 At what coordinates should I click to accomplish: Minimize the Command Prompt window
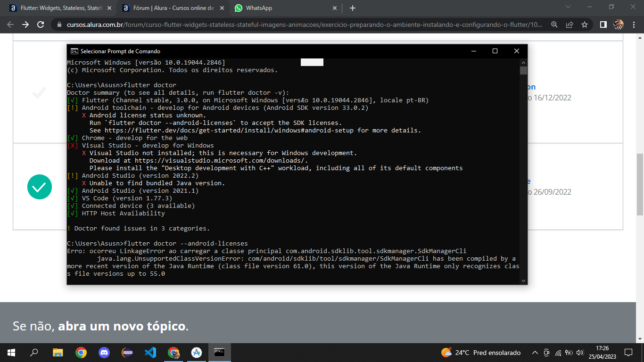click(x=473, y=51)
